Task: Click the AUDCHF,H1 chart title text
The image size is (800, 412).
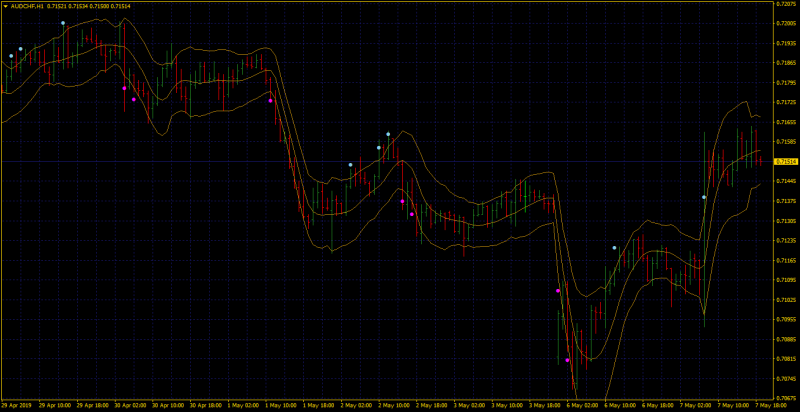Action: (x=27, y=6)
